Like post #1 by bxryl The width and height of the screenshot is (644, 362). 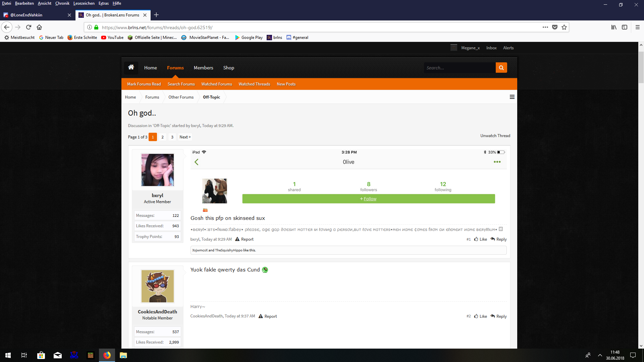pos(481,239)
